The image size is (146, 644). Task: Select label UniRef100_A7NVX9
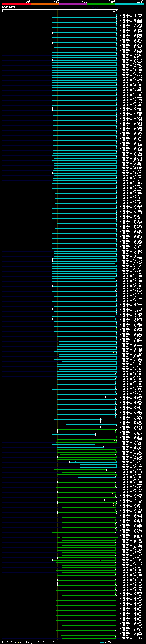[131, 77]
